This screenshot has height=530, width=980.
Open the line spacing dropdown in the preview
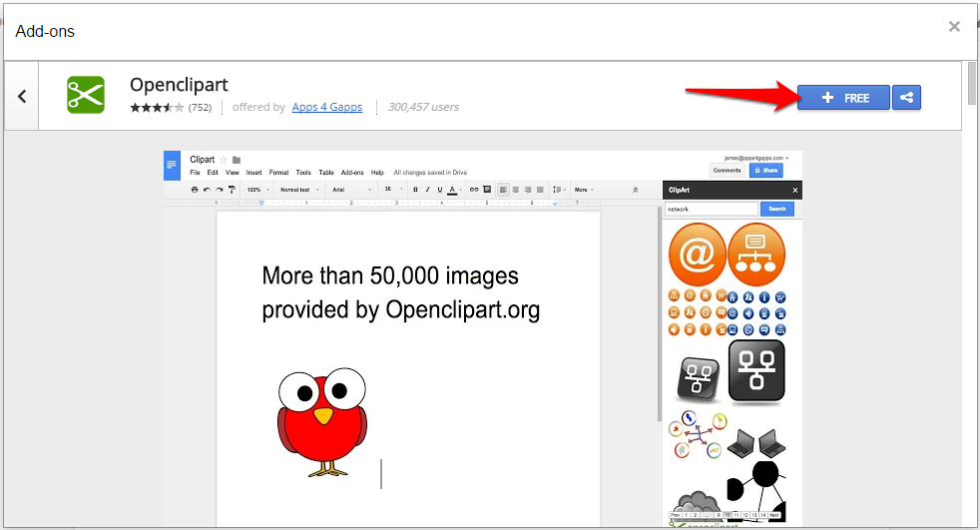(559, 190)
